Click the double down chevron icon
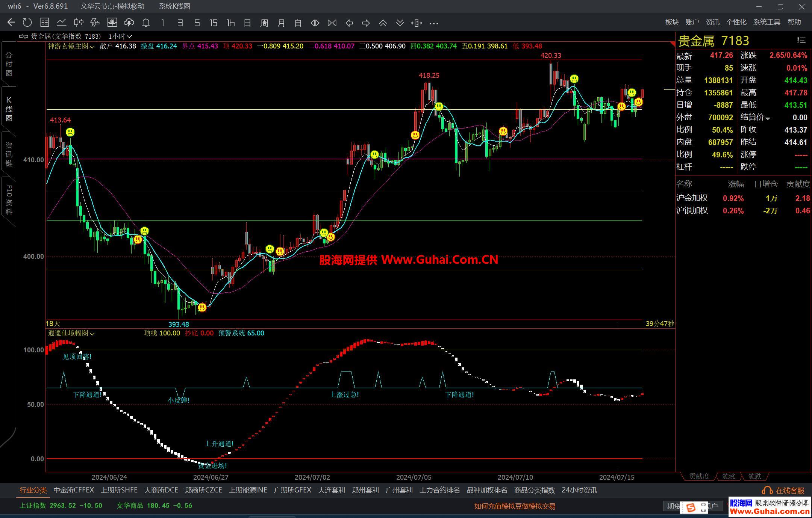This screenshot has height=518, width=812. 400,23
